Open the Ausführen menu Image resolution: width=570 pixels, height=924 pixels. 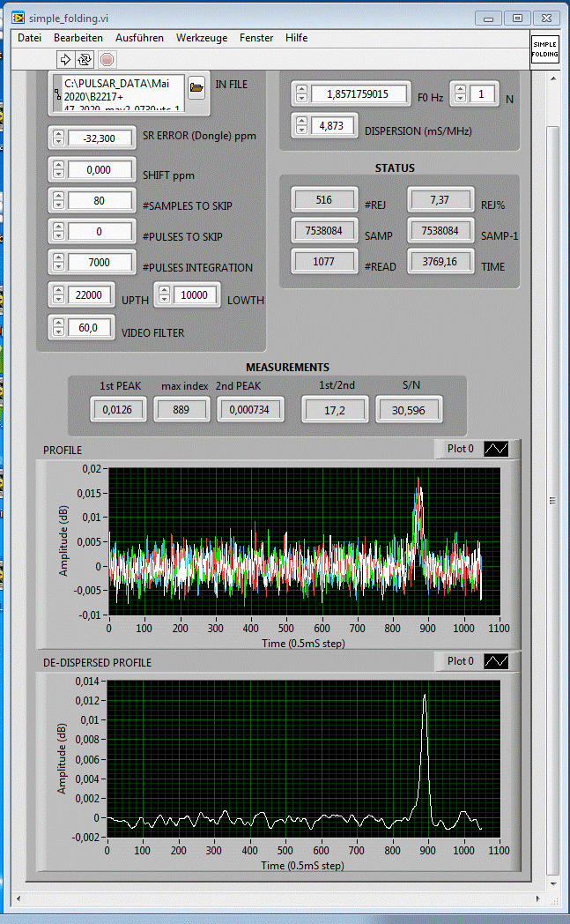point(139,38)
